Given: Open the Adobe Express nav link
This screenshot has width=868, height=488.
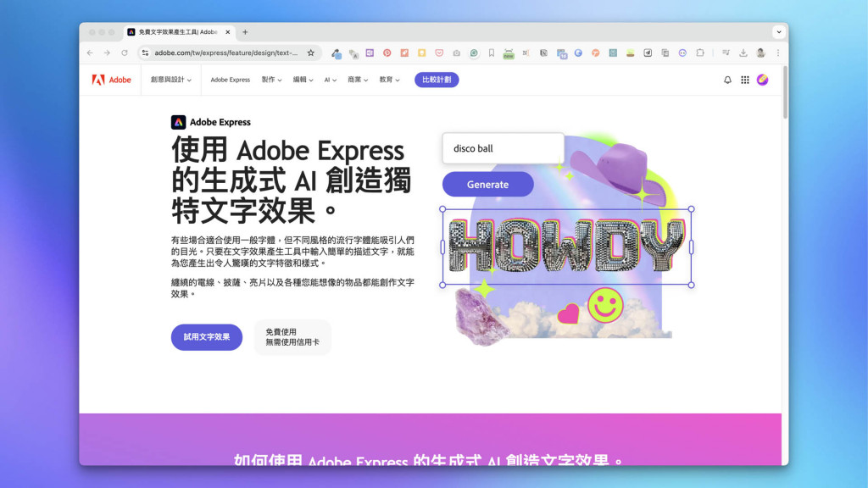Looking at the screenshot, I should (x=231, y=80).
